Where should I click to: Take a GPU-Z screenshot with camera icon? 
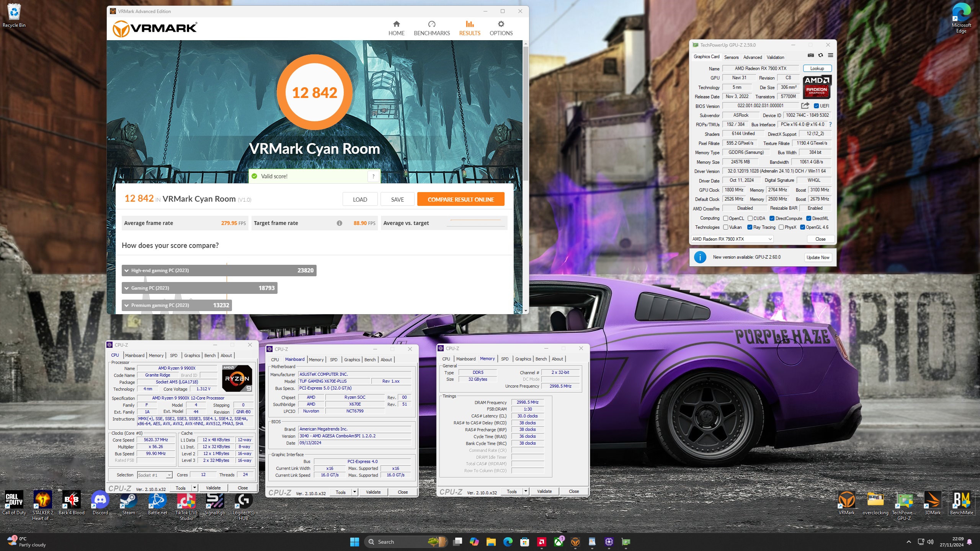[x=811, y=55]
